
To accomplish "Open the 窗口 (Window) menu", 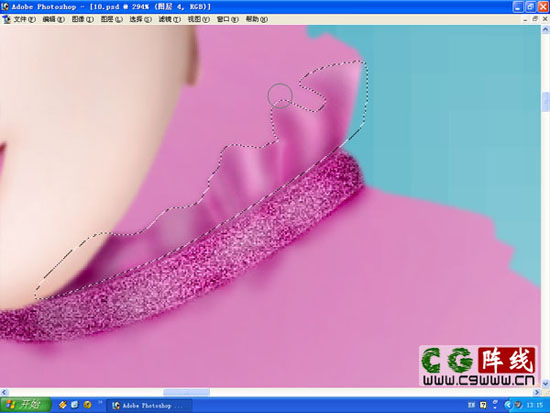I will pos(227,19).
